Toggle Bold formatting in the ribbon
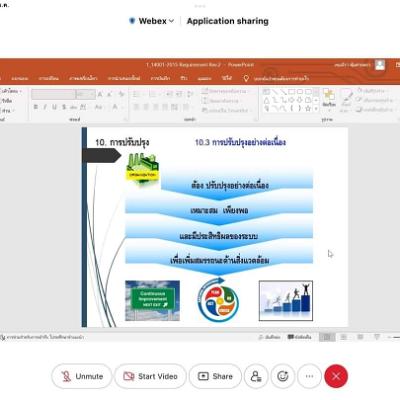 click(x=36, y=107)
